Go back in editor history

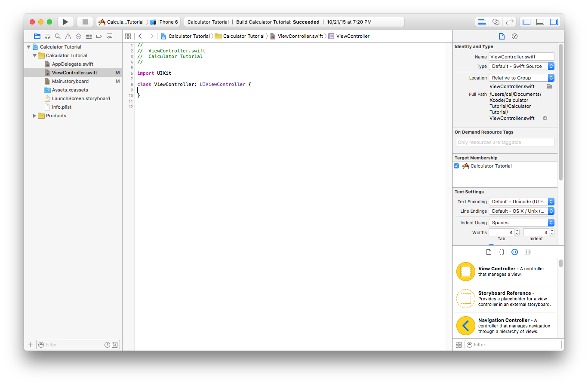(x=140, y=36)
